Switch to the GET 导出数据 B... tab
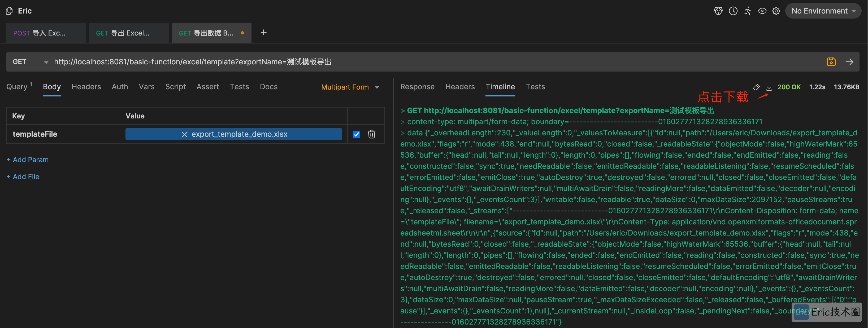 coord(212,33)
